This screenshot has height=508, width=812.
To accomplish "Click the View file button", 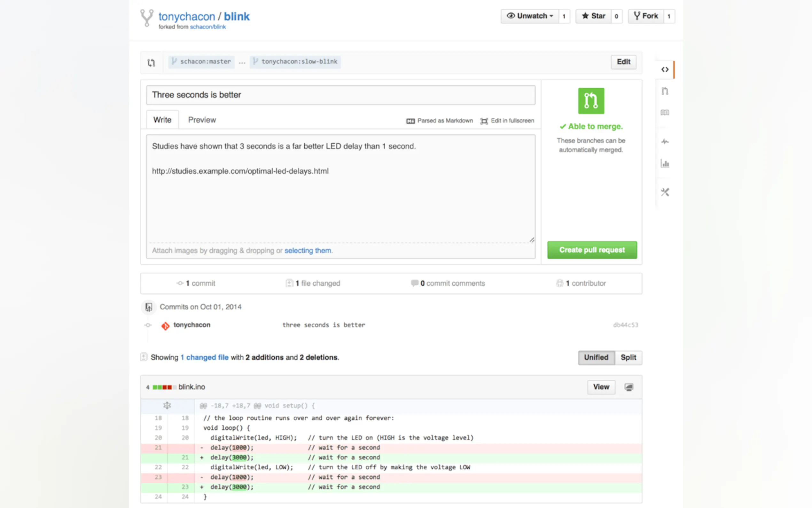I will point(601,387).
